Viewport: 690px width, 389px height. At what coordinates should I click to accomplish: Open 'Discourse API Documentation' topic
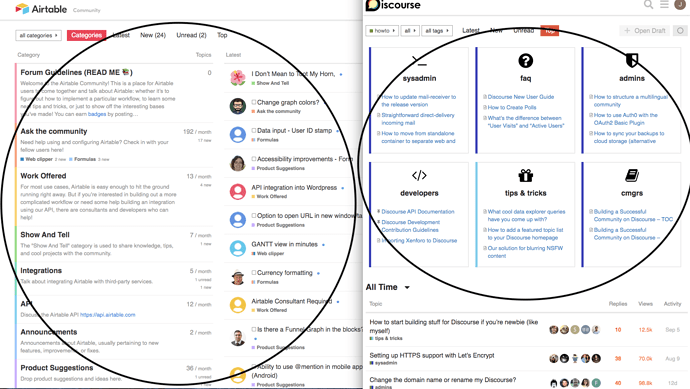418,212
